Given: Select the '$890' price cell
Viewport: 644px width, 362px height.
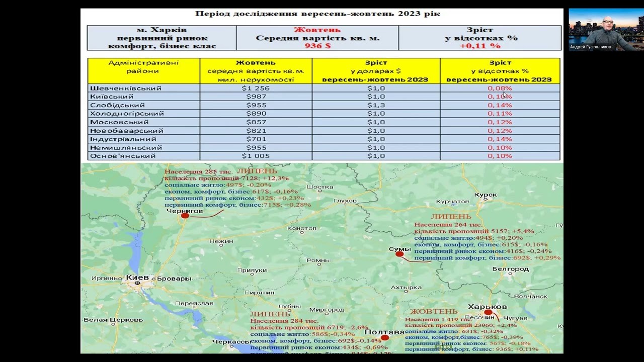Looking at the screenshot, I should [x=256, y=114].
